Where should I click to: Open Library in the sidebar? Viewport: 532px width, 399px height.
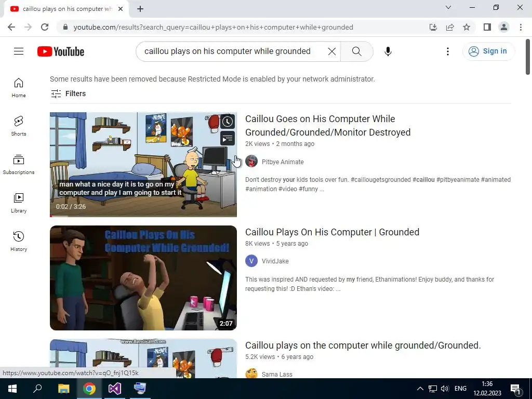point(19,203)
